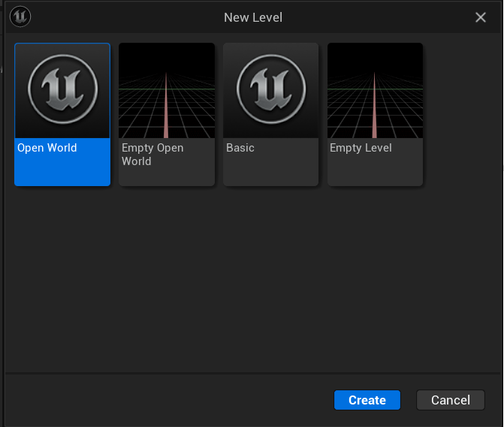504x427 pixels.
Task: Pick the Empty Level grid thumbnail
Action: pyautogui.click(x=375, y=91)
